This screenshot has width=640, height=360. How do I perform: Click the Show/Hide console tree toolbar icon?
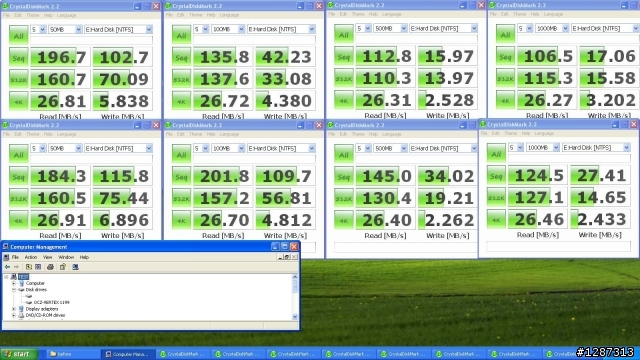(38, 267)
